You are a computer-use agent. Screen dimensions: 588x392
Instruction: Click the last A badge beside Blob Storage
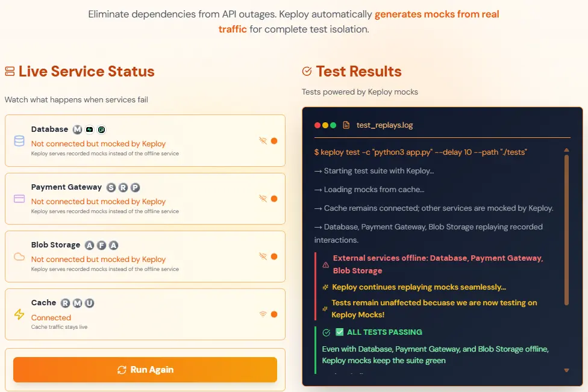coord(113,245)
